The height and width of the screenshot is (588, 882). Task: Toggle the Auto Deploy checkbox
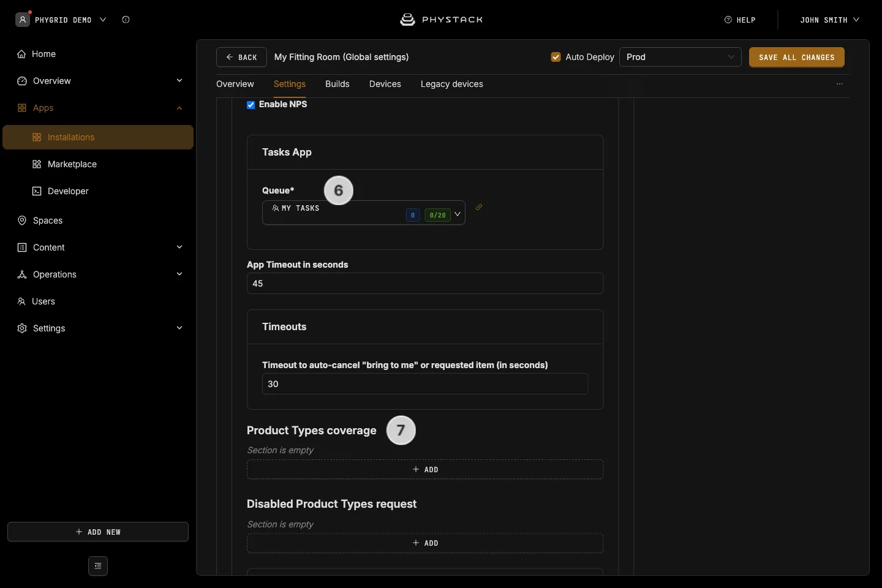click(x=556, y=57)
